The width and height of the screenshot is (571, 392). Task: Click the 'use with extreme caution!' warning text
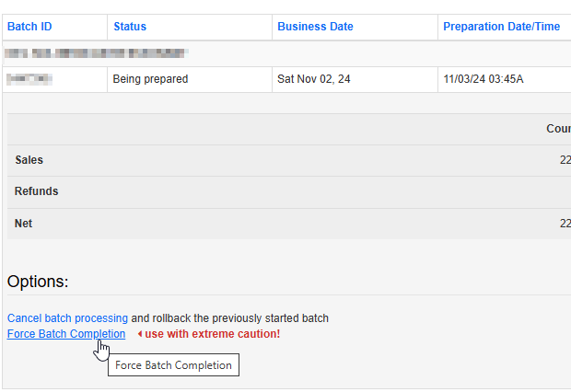(212, 334)
